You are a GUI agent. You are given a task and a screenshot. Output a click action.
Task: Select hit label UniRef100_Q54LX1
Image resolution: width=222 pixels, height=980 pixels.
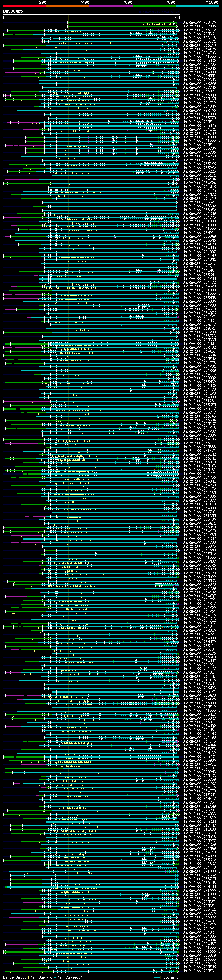click(199, 129)
